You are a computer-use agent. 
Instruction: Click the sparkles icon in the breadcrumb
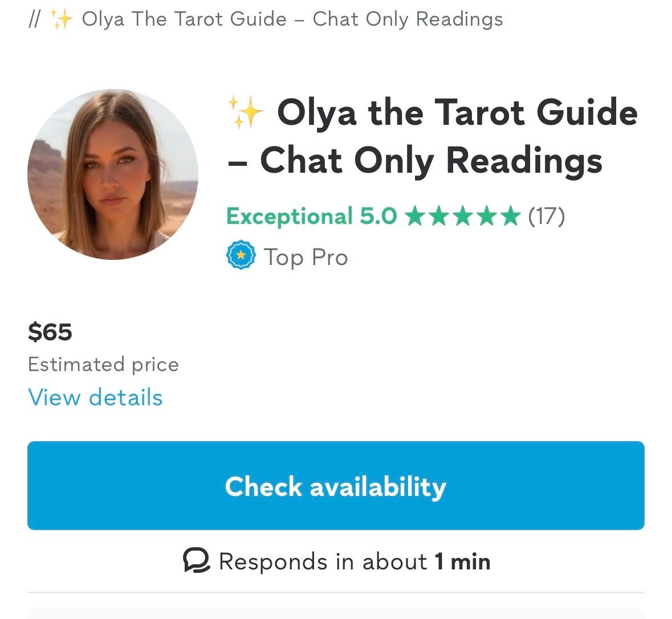pyautogui.click(x=62, y=20)
